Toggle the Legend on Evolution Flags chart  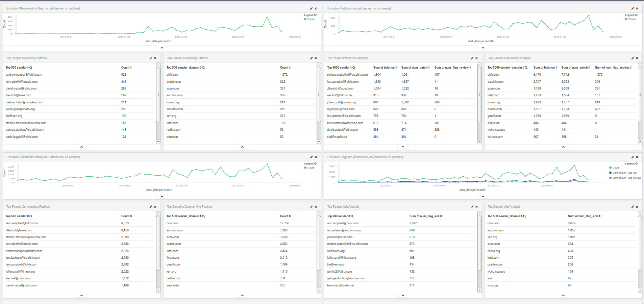(631, 164)
